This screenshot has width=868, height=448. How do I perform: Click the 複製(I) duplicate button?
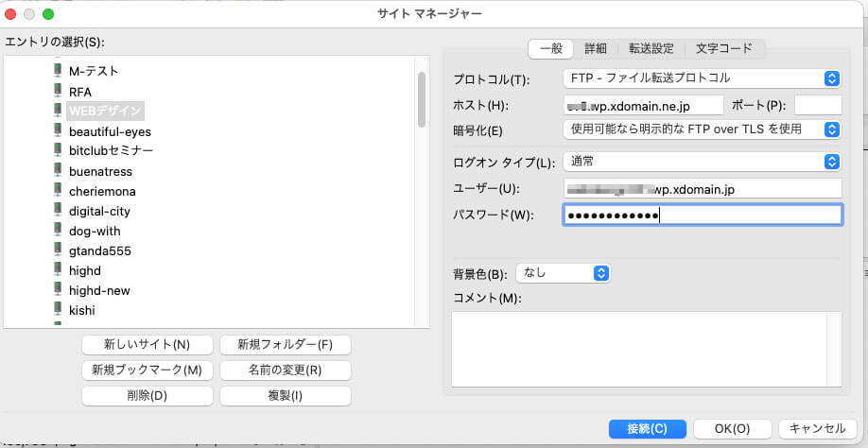pos(285,395)
